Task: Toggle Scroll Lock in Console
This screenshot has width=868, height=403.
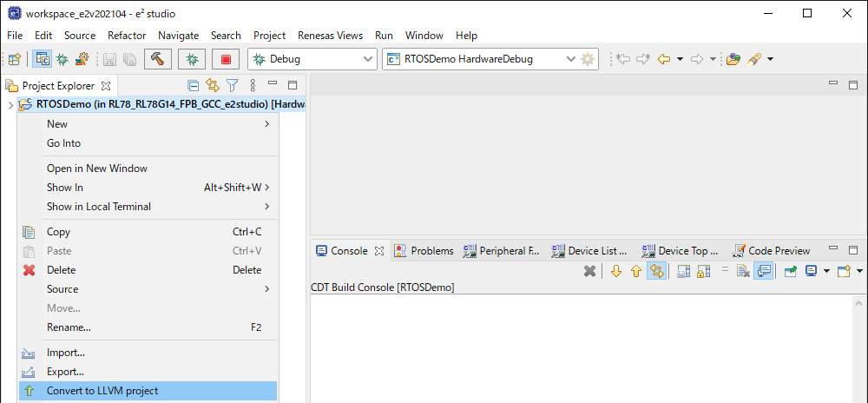Action: tap(703, 271)
